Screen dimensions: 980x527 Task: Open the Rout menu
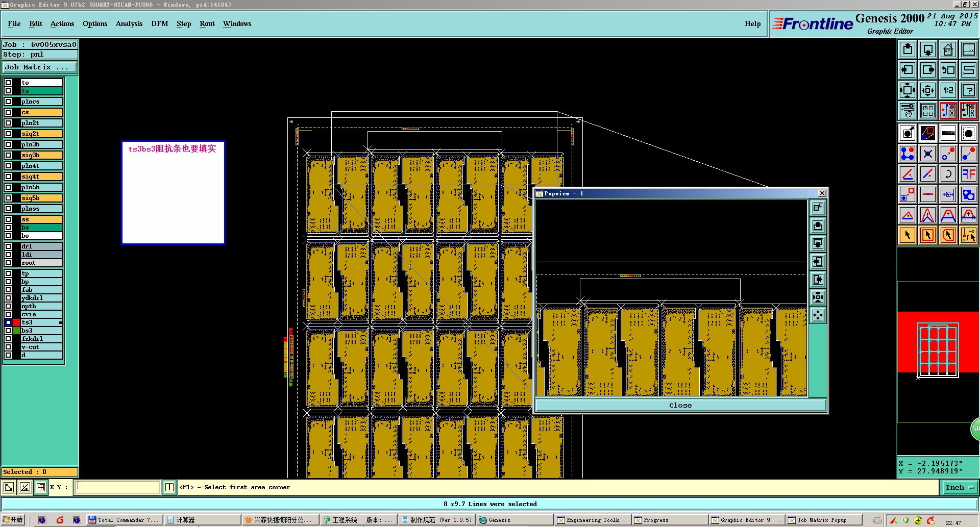(x=207, y=23)
